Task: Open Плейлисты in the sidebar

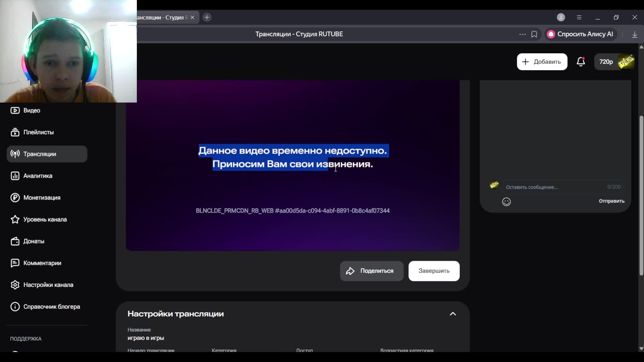Action: 47,132
